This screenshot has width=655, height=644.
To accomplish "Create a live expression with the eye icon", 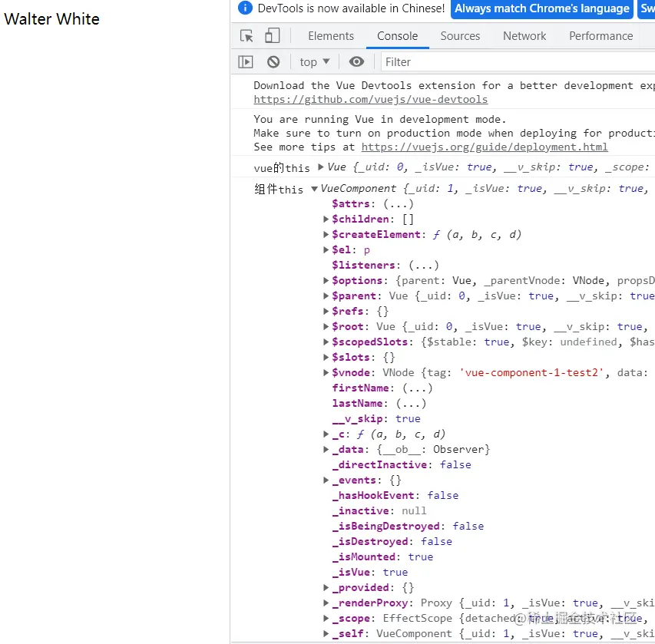I will coord(356,61).
